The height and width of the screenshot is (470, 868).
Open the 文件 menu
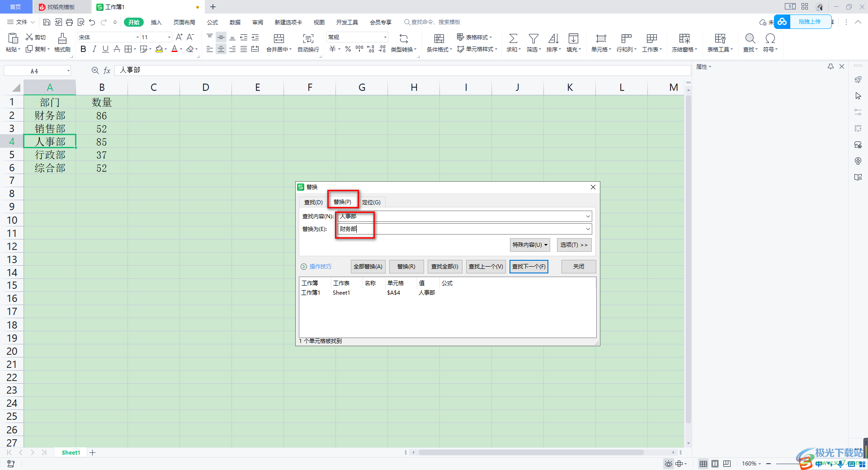pos(21,22)
